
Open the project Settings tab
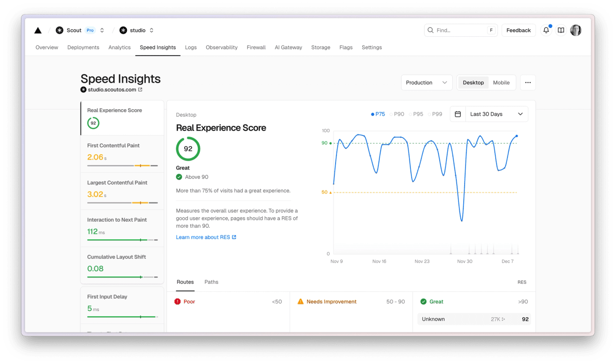point(372,47)
